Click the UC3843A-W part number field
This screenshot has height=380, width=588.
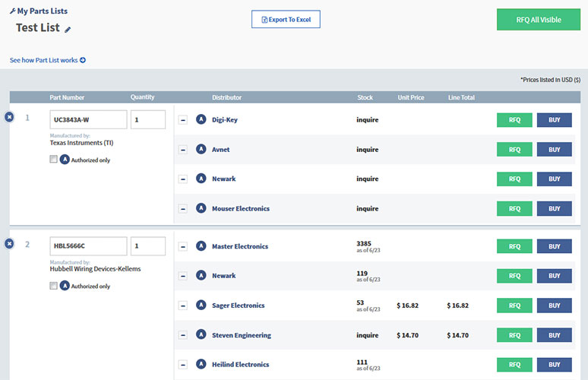88,119
